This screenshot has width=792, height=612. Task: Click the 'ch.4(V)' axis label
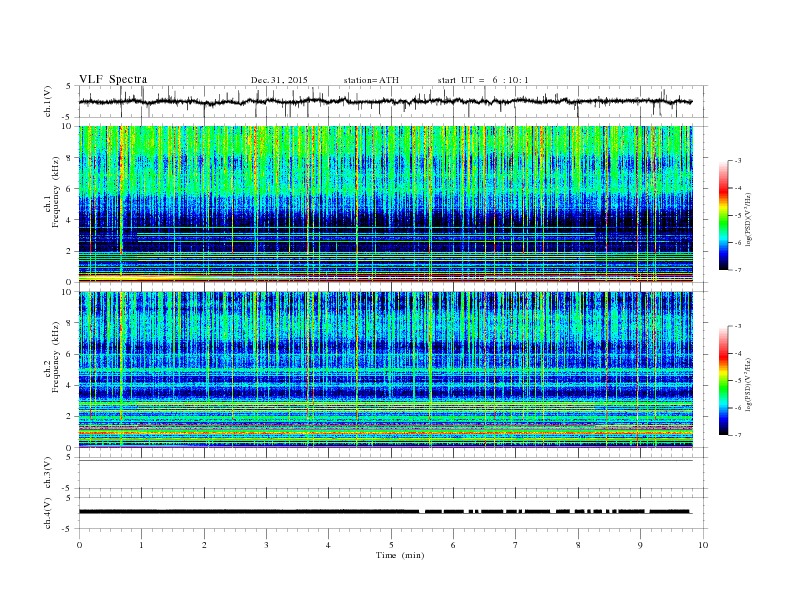click(48, 513)
